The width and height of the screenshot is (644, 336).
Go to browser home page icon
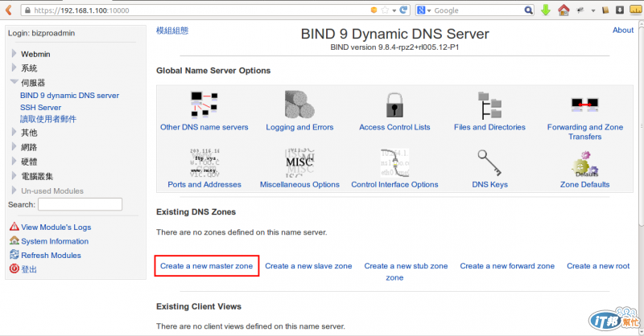click(x=563, y=10)
